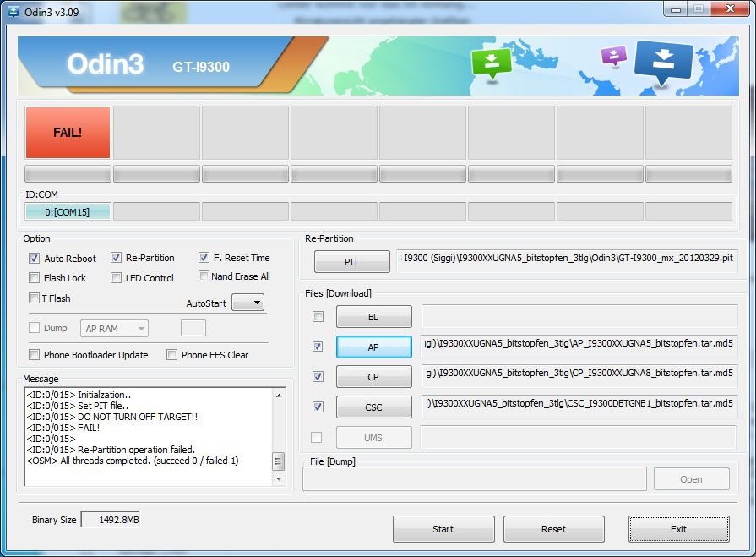Image resolution: width=756 pixels, height=557 pixels.
Task: Click the CP file path field
Action: pos(579,376)
